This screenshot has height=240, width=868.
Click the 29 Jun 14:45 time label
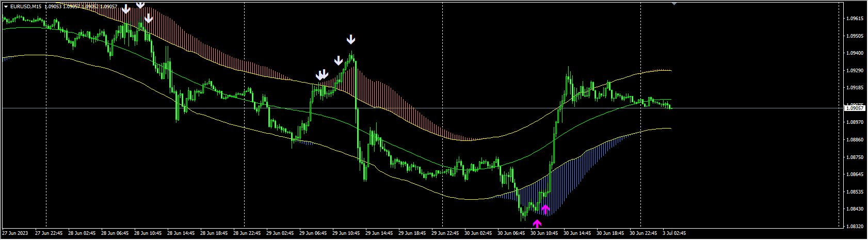point(379,233)
